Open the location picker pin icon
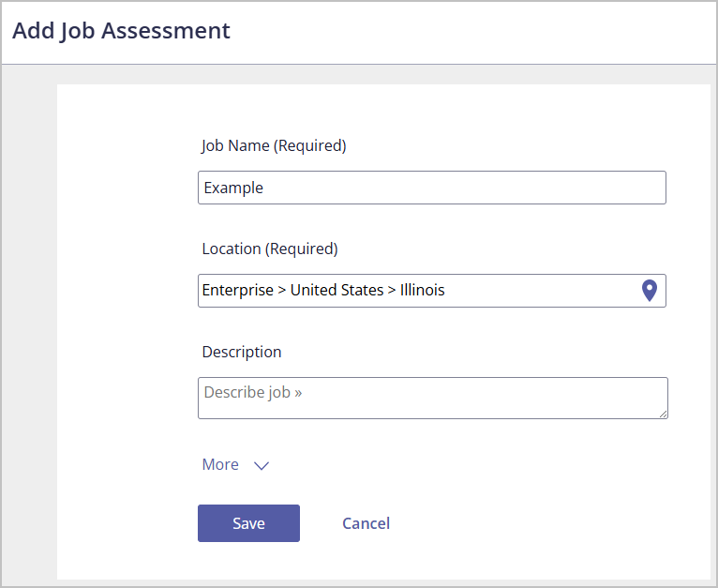718x588 pixels. (x=650, y=291)
